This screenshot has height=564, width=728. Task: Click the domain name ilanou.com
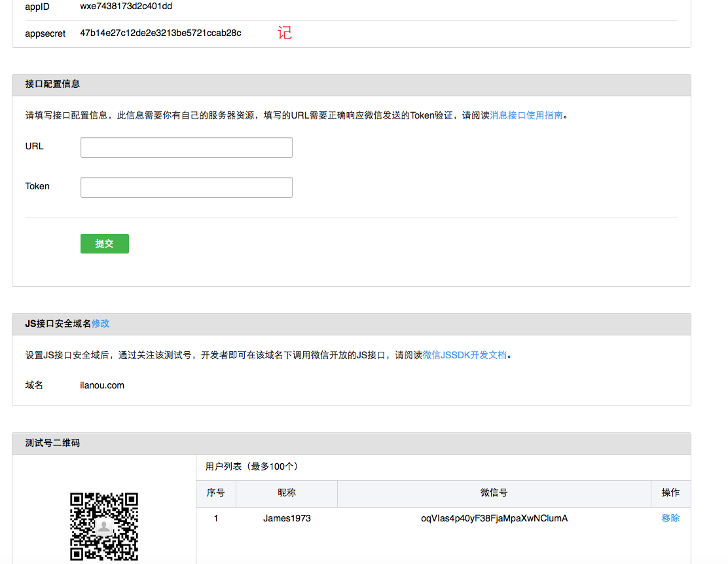pyautogui.click(x=102, y=385)
